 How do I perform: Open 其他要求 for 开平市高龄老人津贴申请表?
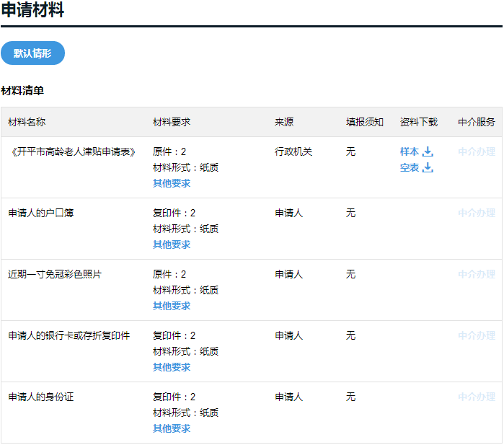pyautogui.click(x=172, y=183)
